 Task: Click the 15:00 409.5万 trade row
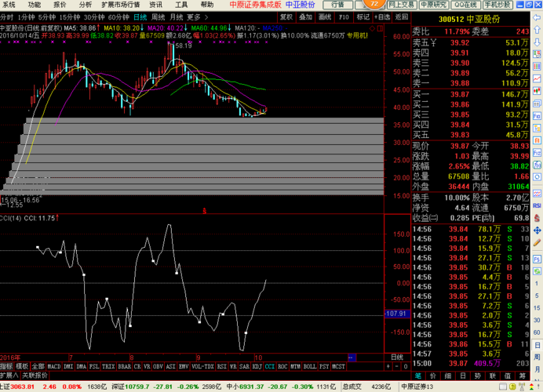pos(471,364)
